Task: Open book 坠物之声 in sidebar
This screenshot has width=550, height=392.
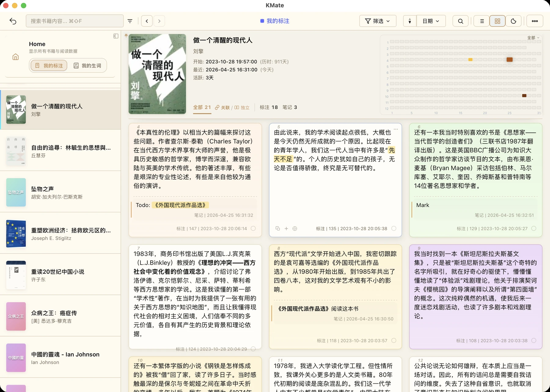Action: 61,192
